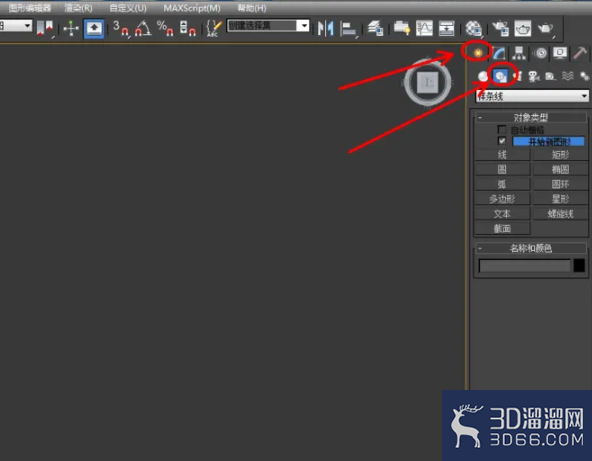Toggle Select and Manipulate tool
This screenshot has width=592, height=461.
pos(71,28)
